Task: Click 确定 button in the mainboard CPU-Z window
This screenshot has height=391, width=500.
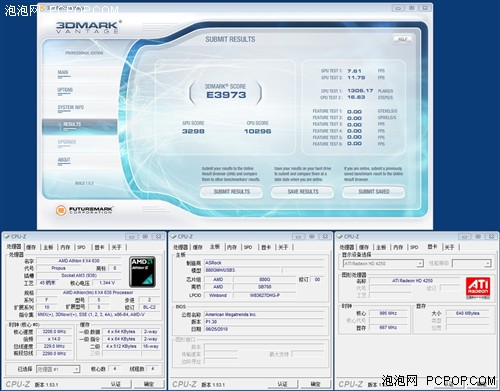Action: click(316, 384)
